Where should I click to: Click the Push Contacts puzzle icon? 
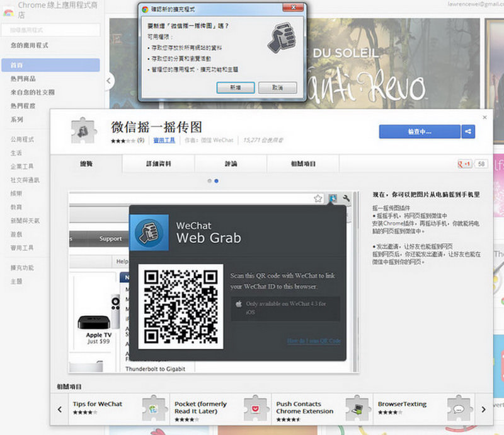point(358,408)
